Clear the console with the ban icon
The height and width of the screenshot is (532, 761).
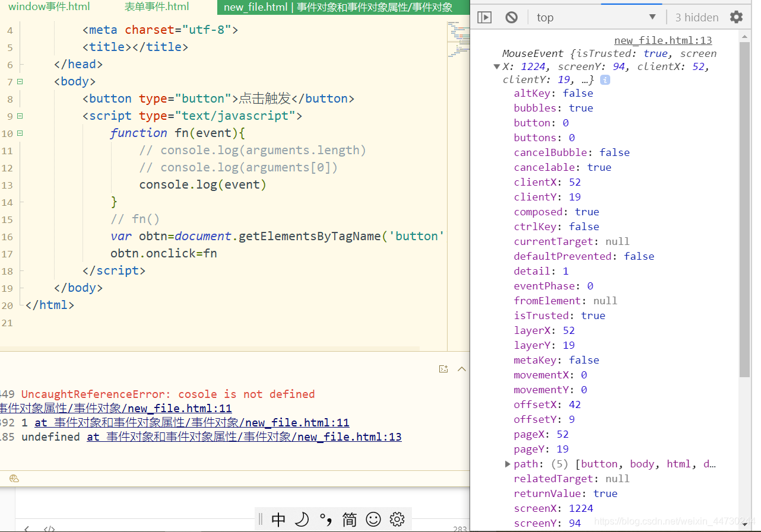click(x=512, y=17)
